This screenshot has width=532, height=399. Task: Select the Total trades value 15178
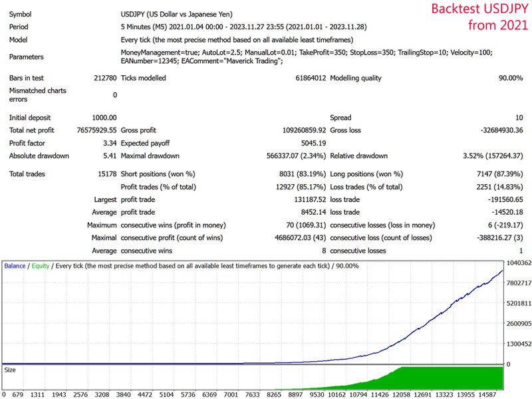click(107, 174)
